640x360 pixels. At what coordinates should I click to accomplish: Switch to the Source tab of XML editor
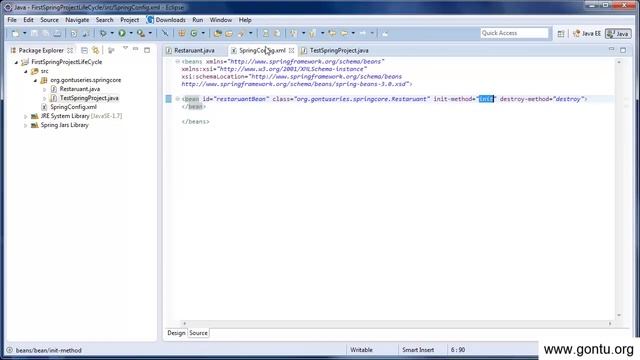(198, 333)
